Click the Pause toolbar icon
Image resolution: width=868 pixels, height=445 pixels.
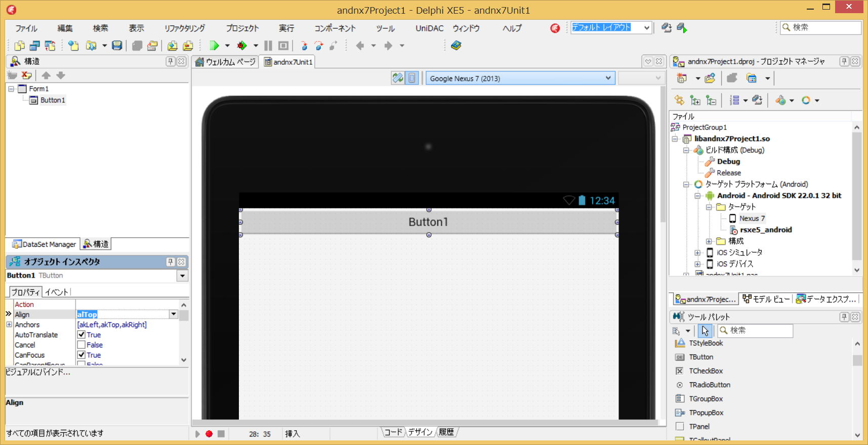point(268,46)
